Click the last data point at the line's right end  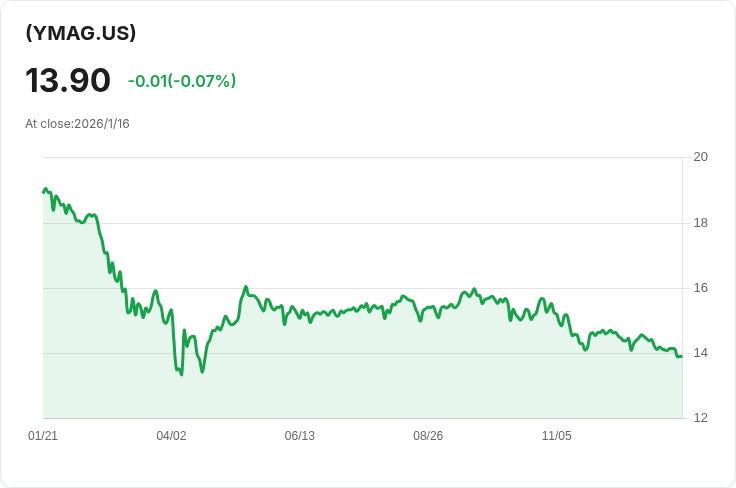tap(681, 356)
